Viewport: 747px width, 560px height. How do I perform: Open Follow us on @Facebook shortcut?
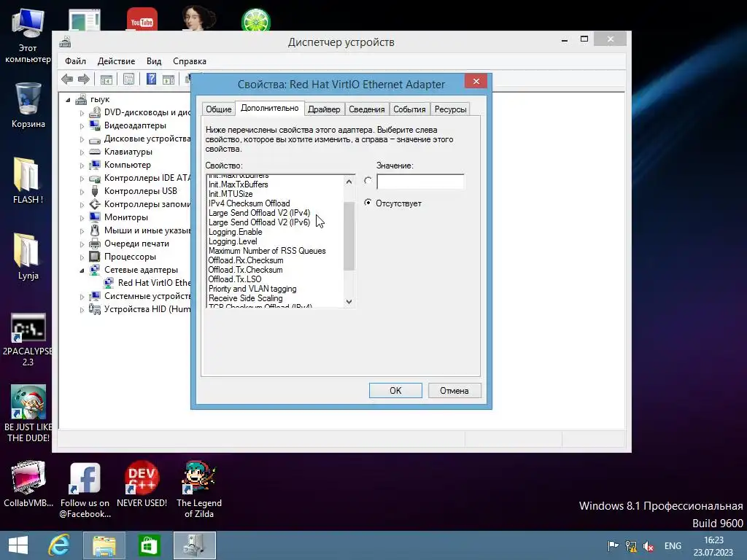tap(85, 490)
